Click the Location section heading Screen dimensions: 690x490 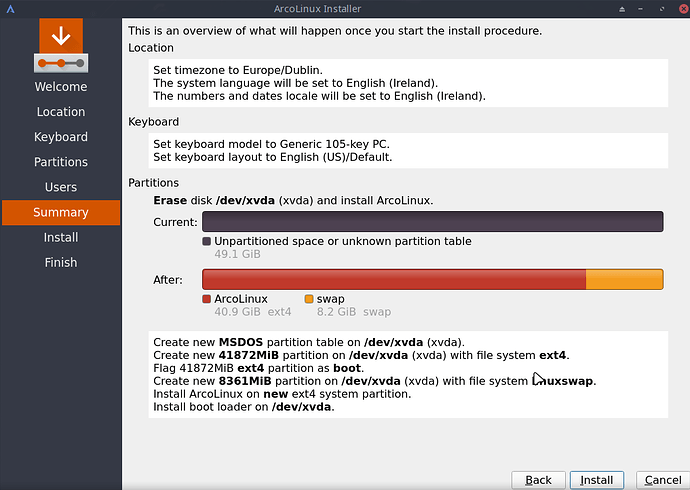point(151,48)
